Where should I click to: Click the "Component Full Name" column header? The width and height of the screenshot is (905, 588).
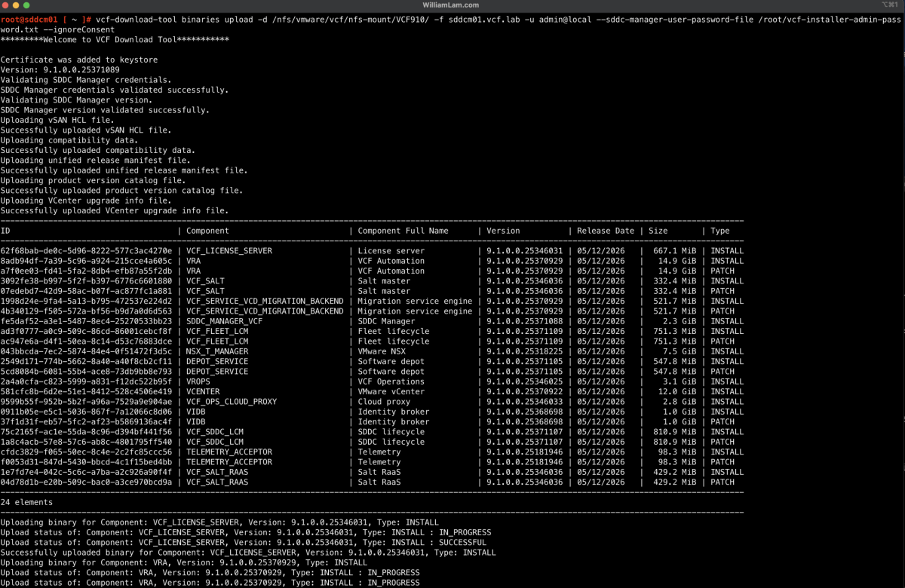[403, 231]
